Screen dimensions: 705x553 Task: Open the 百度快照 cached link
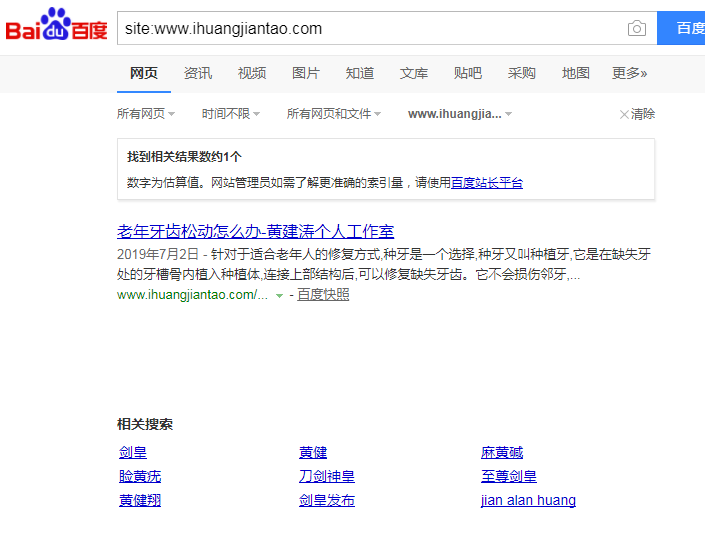pyautogui.click(x=323, y=295)
